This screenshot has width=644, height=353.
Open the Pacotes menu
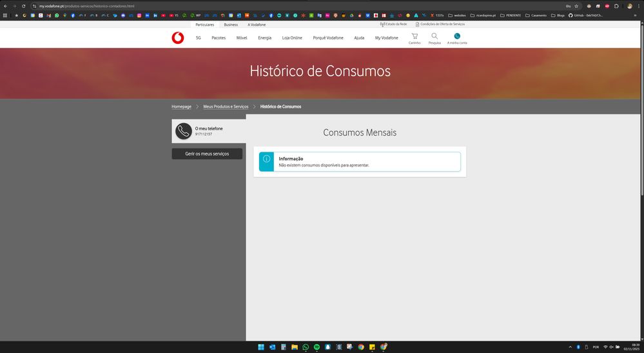(219, 38)
